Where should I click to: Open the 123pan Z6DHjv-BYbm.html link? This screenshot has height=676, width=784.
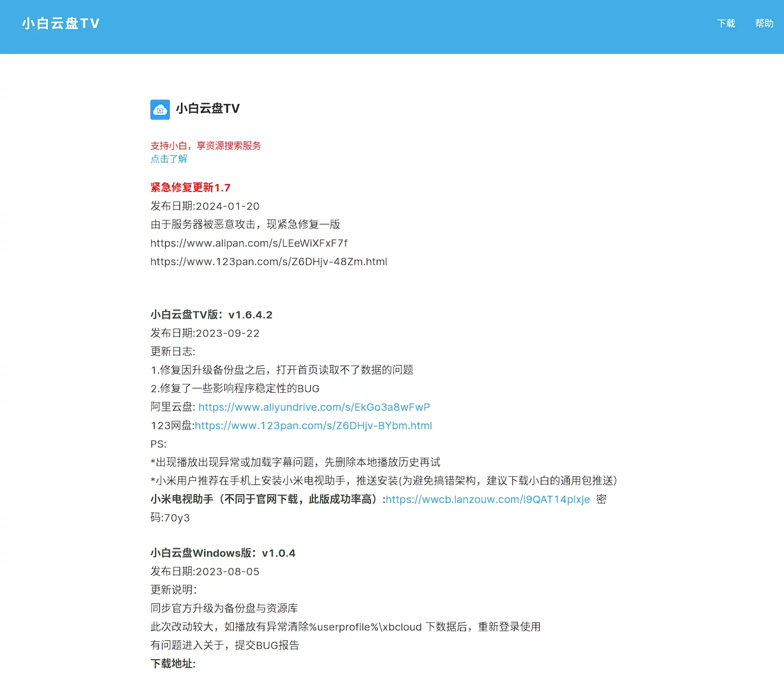(x=313, y=426)
